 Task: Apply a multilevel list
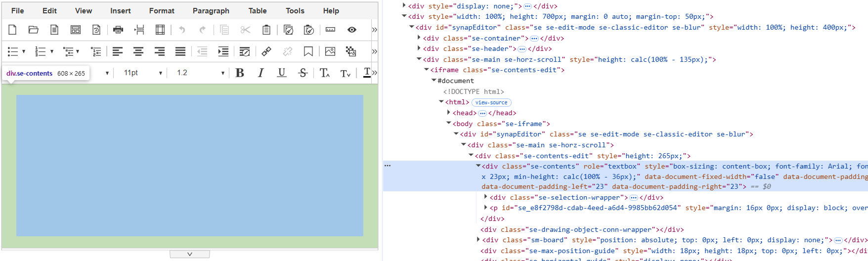68,51
